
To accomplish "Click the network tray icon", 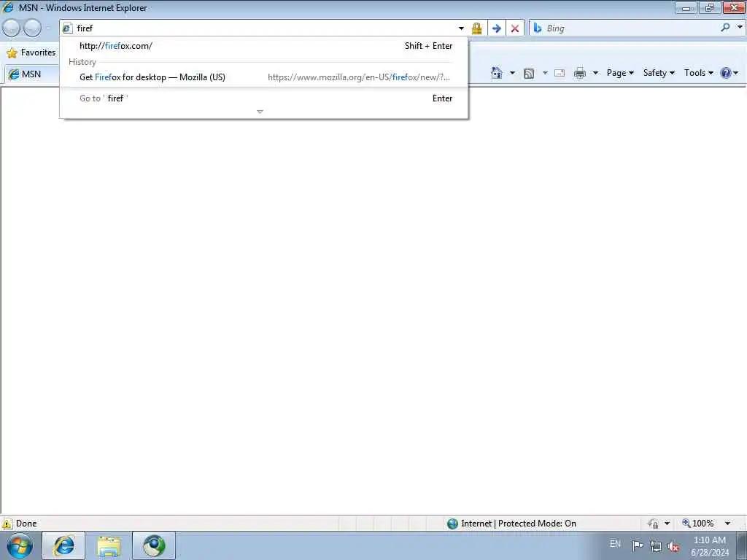I will pyautogui.click(x=656, y=546).
